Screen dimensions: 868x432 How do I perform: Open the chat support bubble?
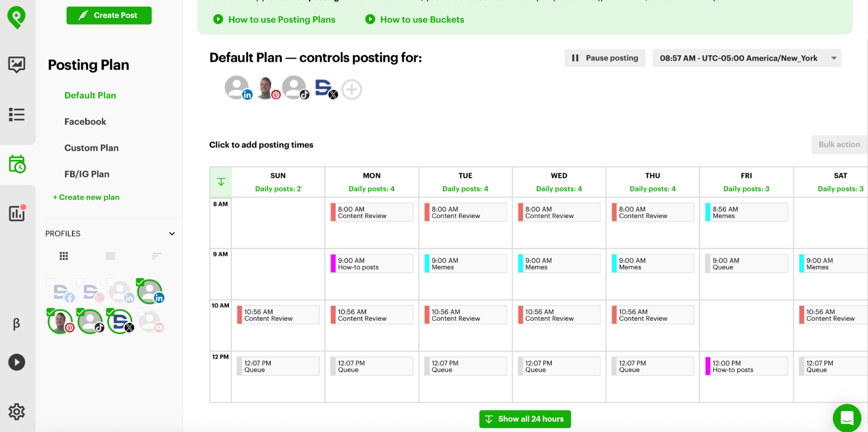point(846,418)
